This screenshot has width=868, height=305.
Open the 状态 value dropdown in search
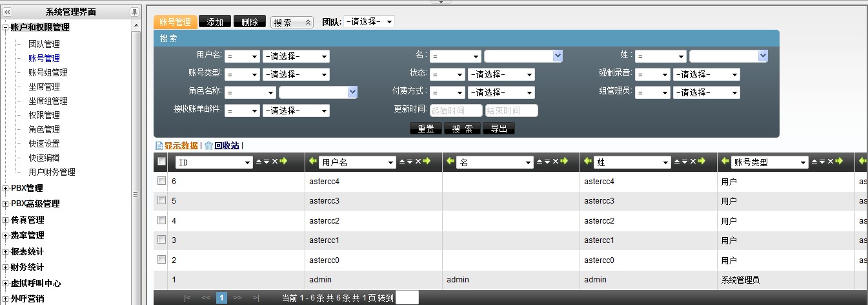[x=501, y=74]
